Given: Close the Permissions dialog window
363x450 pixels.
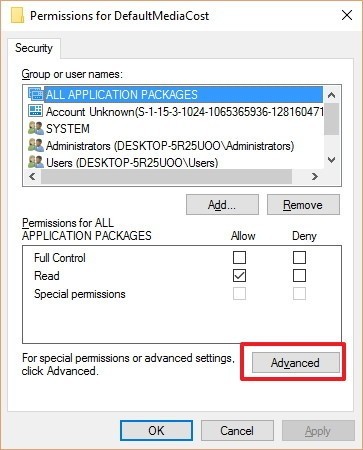Looking at the screenshot, I should [347, 15].
